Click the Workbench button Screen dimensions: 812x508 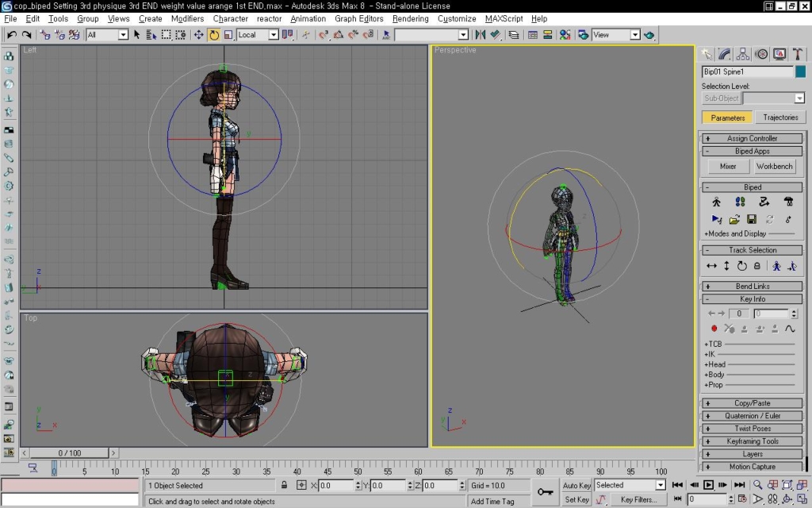point(774,167)
